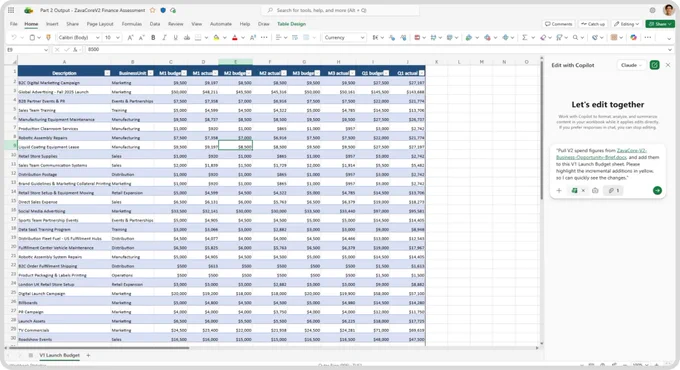Image resolution: width=680 pixels, height=370 pixels.
Task: Send the Copilot prompt with green arrow
Action: click(x=657, y=190)
